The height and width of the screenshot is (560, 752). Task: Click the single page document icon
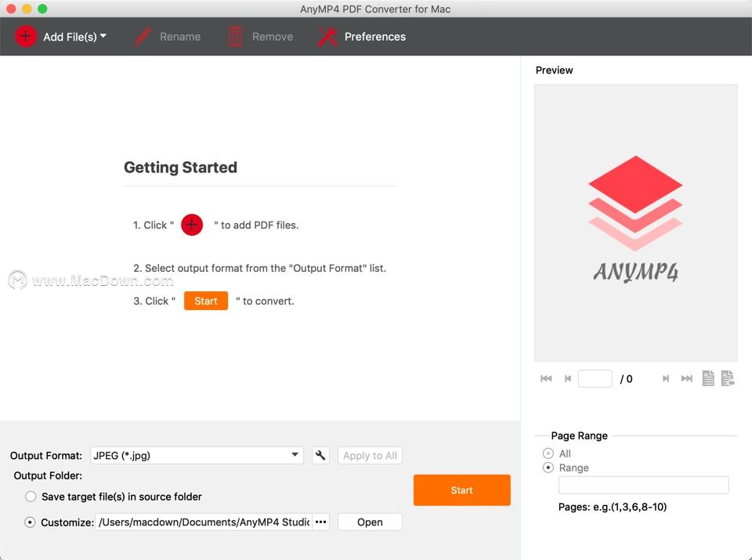[708, 378]
